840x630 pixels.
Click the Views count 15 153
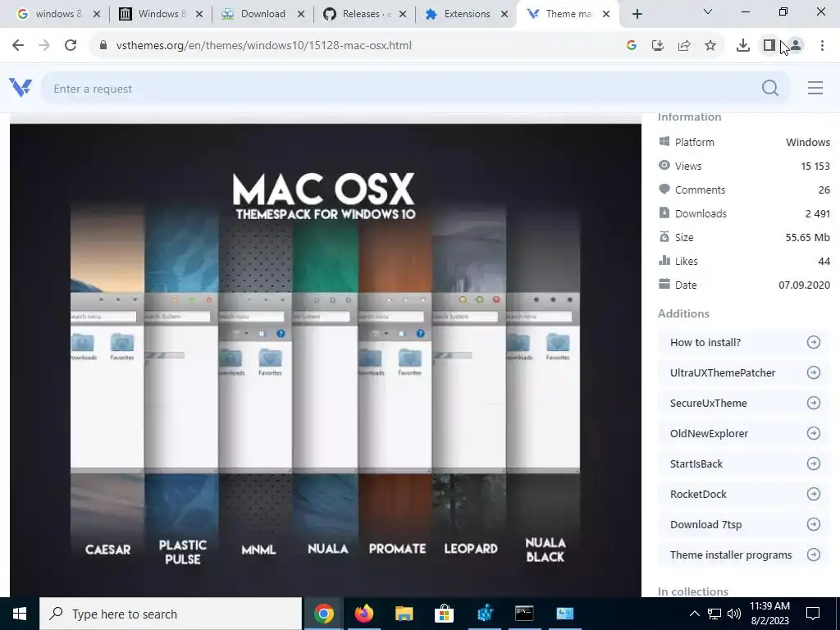(815, 166)
